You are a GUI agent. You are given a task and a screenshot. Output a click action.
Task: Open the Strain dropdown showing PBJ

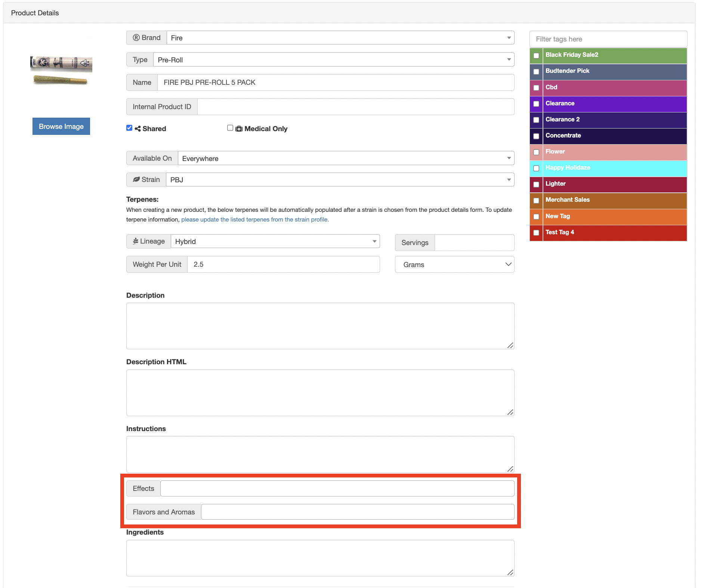coord(340,180)
